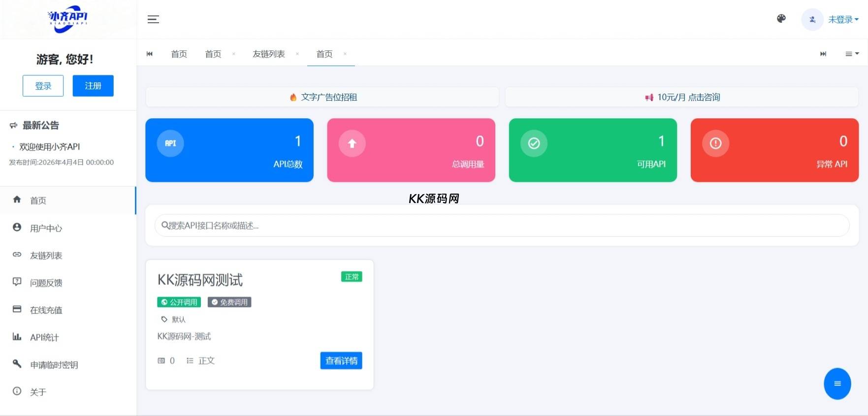Screen dimensions: 868x416
Task: Click the 公开调用 green tag
Action: tap(179, 302)
